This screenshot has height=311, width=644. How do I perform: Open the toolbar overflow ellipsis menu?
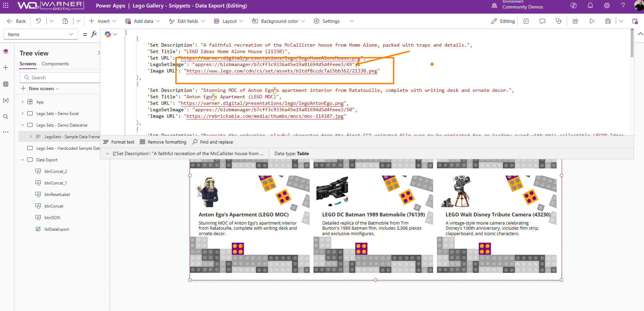tap(352, 21)
